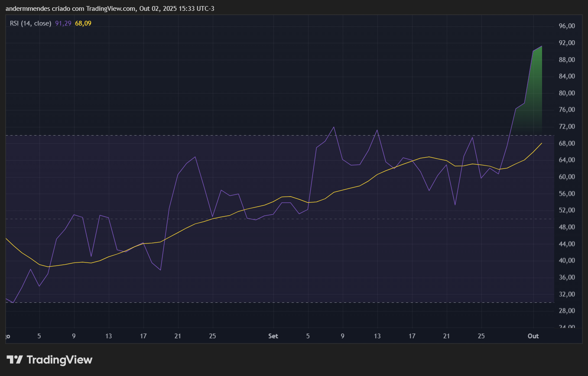Screen dimensions: 588x376
Task: Click the purple RSI value 91,29
Action: tap(63, 23)
